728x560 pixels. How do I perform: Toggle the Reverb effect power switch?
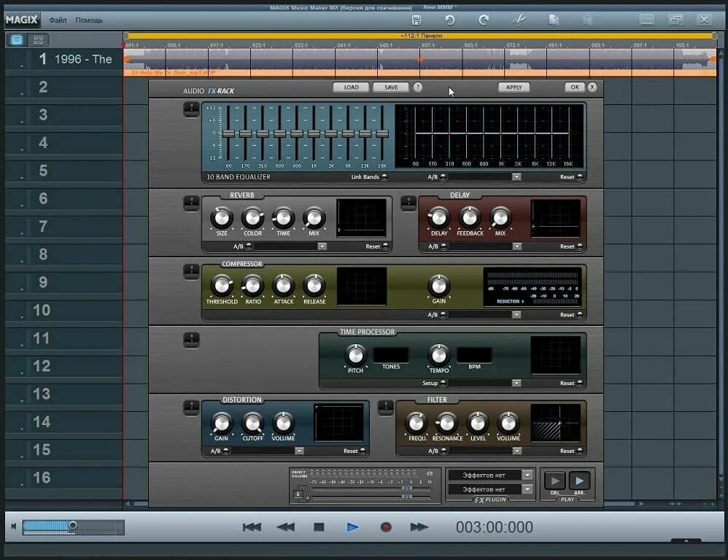tap(191, 203)
